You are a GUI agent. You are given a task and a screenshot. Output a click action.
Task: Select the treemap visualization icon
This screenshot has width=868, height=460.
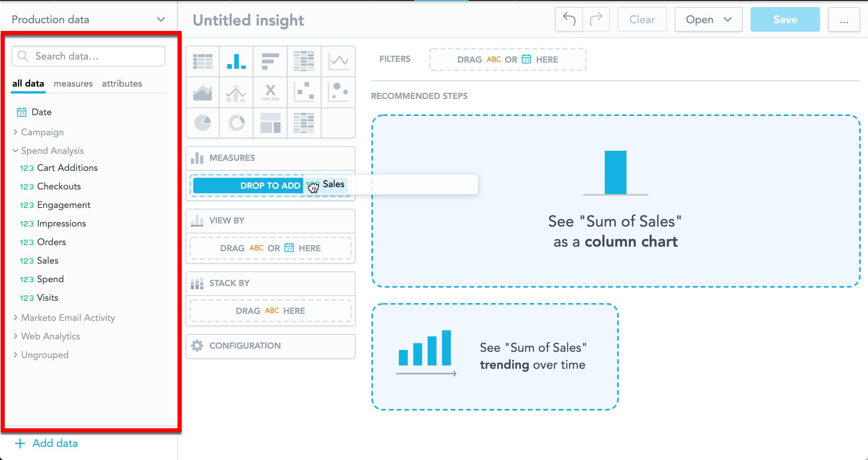click(x=270, y=123)
